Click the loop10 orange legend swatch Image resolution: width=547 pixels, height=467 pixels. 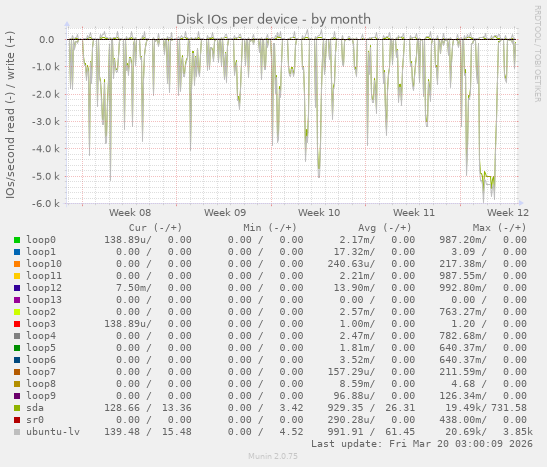point(17,264)
